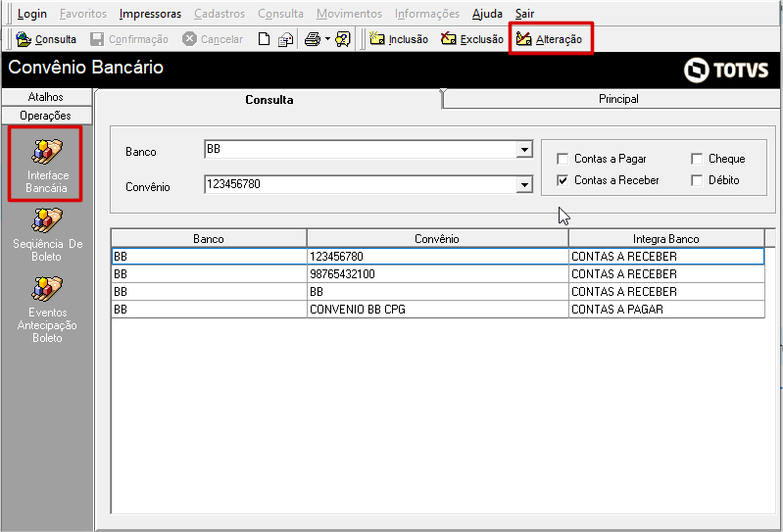This screenshot has width=783, height=532.
Task: Expand the Convênio dropdown list
Action: [x=524, y=185]
